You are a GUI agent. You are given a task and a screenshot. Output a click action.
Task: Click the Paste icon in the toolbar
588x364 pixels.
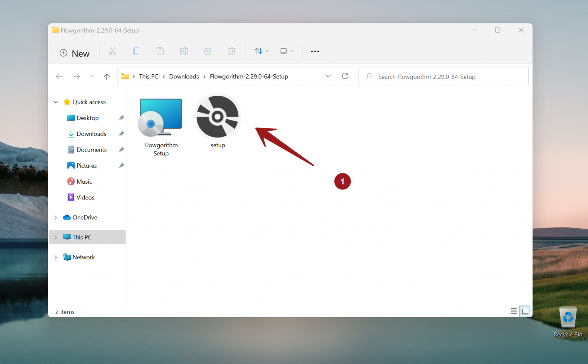[x=160, y=51]
